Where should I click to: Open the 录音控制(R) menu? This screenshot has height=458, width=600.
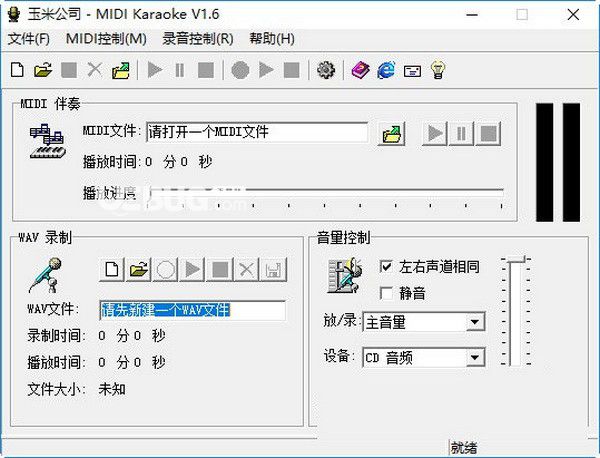coord(198,39)
